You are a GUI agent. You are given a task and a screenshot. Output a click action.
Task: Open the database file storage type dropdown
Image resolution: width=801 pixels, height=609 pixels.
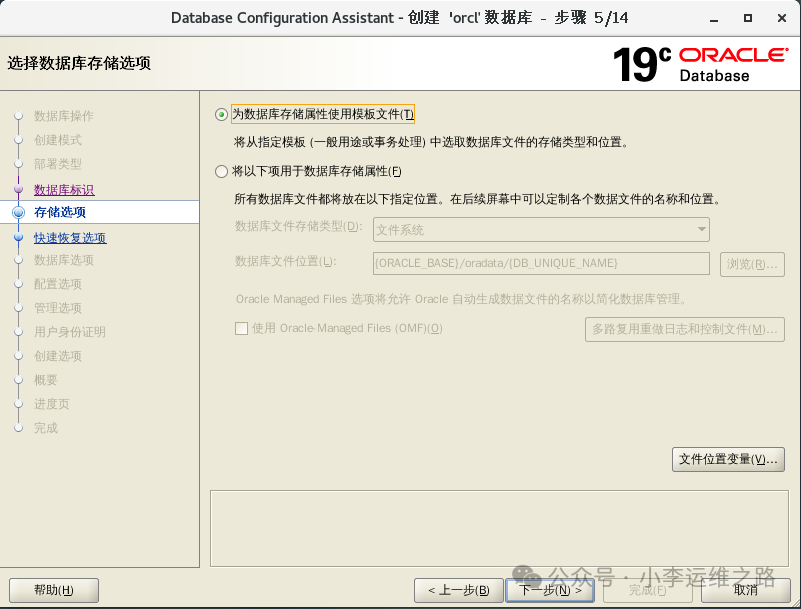coord(541,229)
